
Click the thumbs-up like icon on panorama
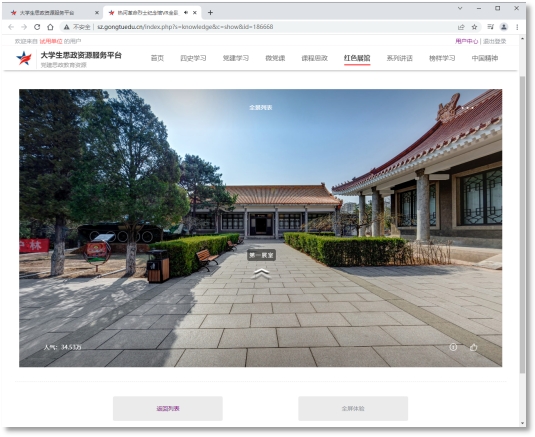473,347
